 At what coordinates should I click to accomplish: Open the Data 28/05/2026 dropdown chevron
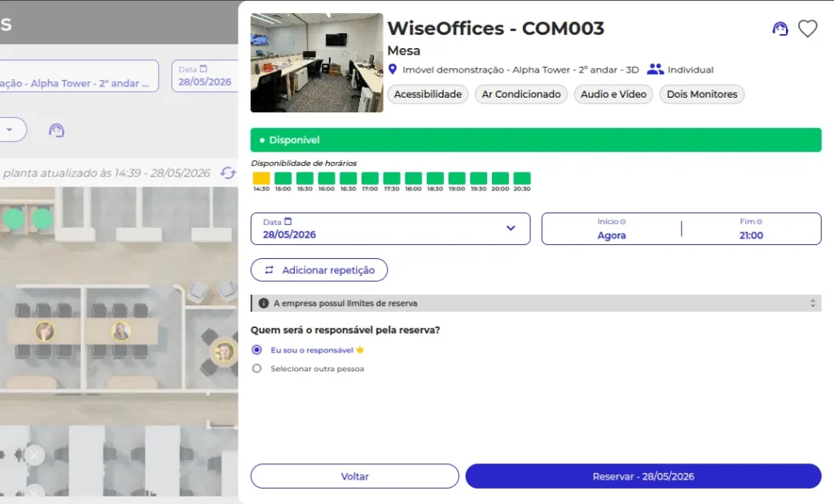tap(511, 228)
